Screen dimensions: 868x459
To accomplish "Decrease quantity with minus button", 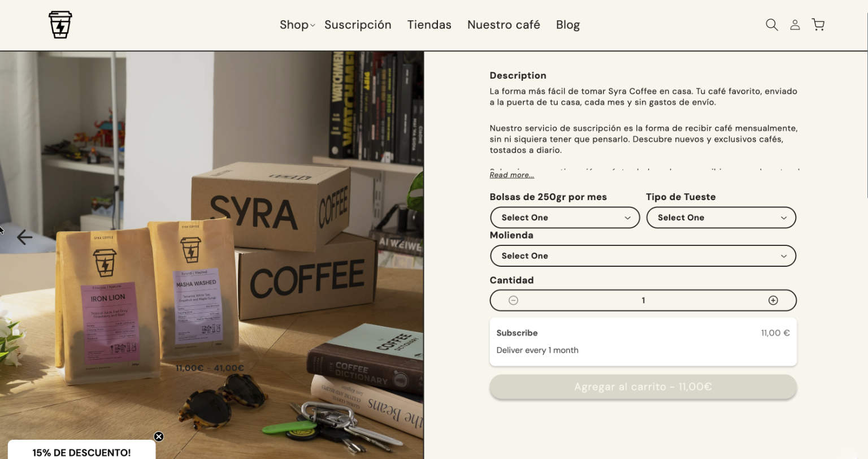I will (513, 301).
